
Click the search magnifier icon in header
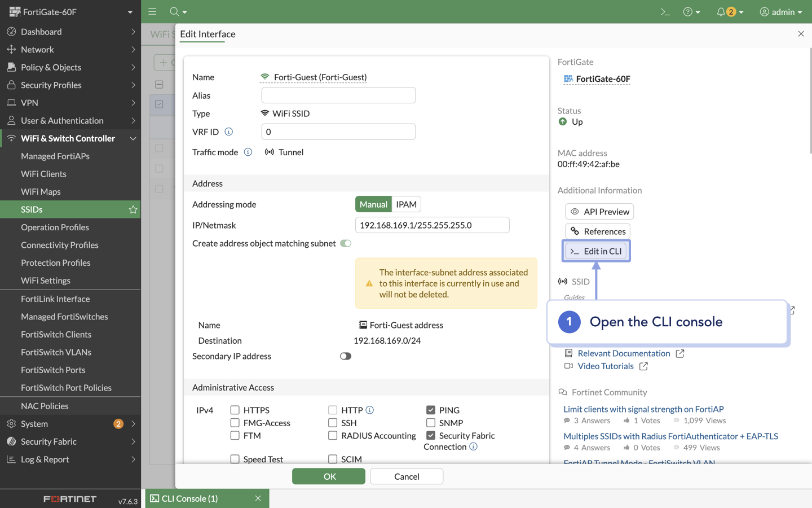coord(174,12)
